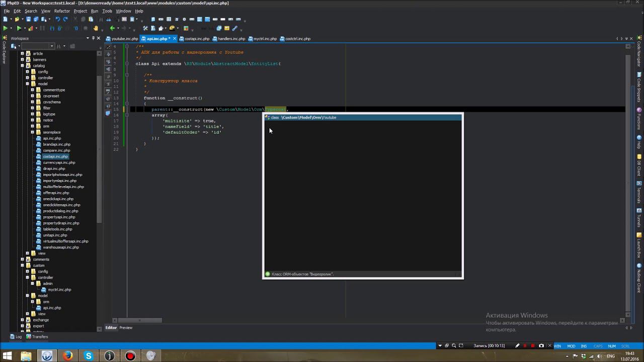Screen dimensions: 644x362
Task: Expand the banners folder node
Action: point(22,60)
